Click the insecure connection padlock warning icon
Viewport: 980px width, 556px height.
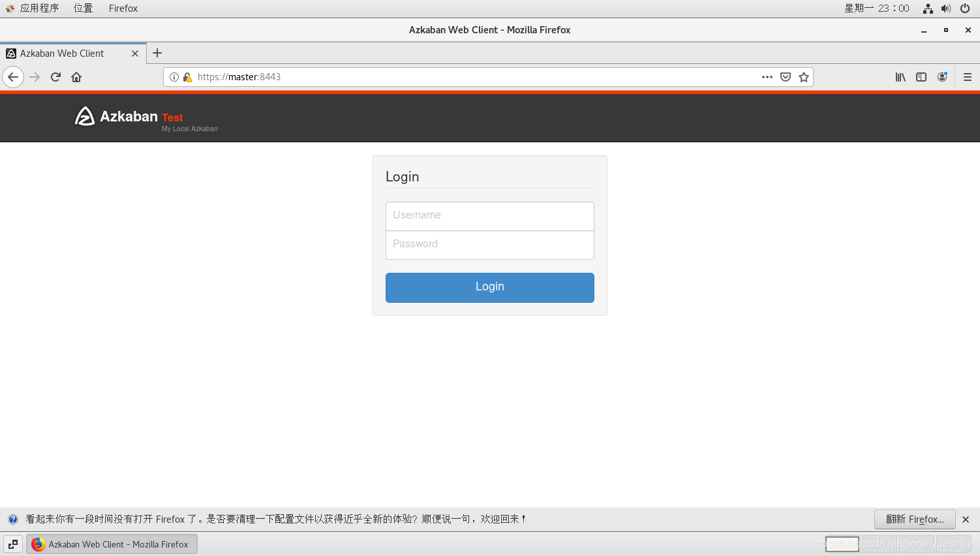coord(188,77)
